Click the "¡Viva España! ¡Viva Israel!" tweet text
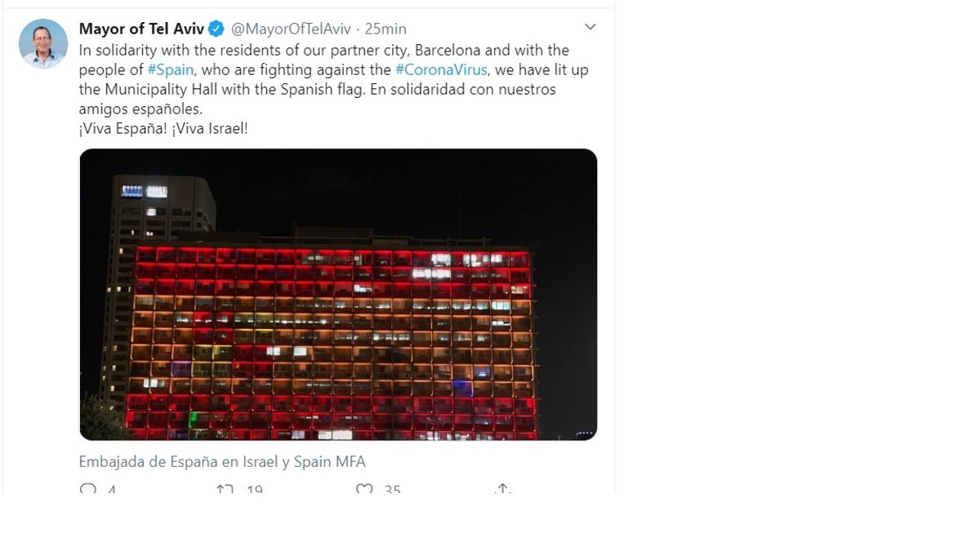 (163, 129)
